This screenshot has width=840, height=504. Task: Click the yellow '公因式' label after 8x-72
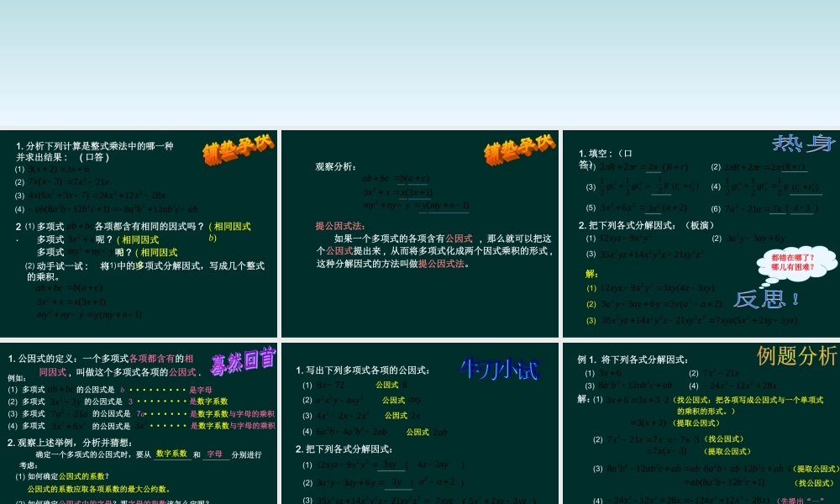pos(386,386)
